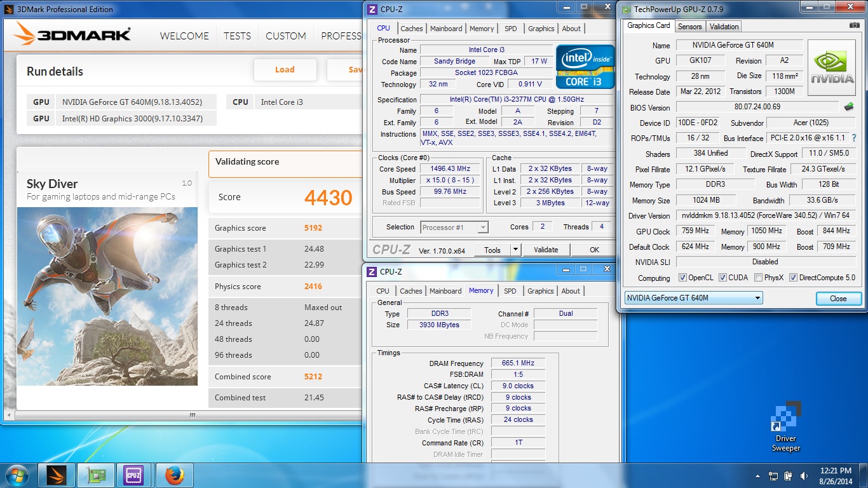This screenshot has height=488, width=868.
Task: Open the Tools dropdown arrow in CPU-Z
Action: [x=515, y=250]
